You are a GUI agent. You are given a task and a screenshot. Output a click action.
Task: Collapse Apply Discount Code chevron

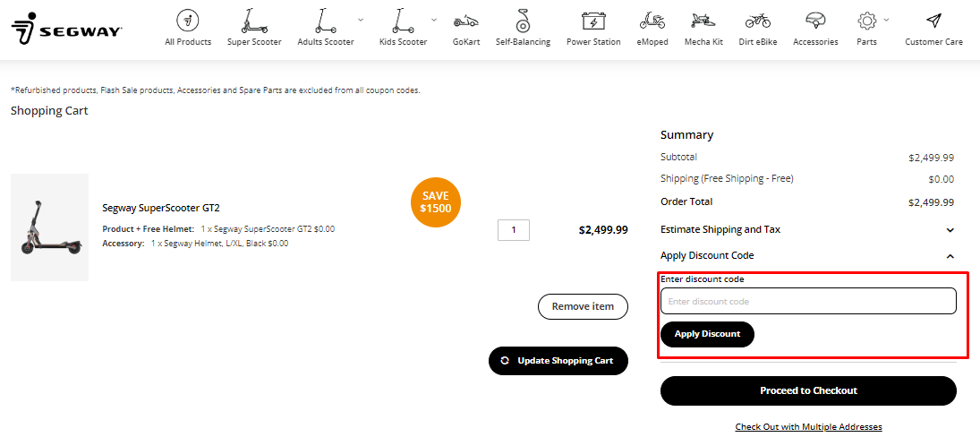950,256
